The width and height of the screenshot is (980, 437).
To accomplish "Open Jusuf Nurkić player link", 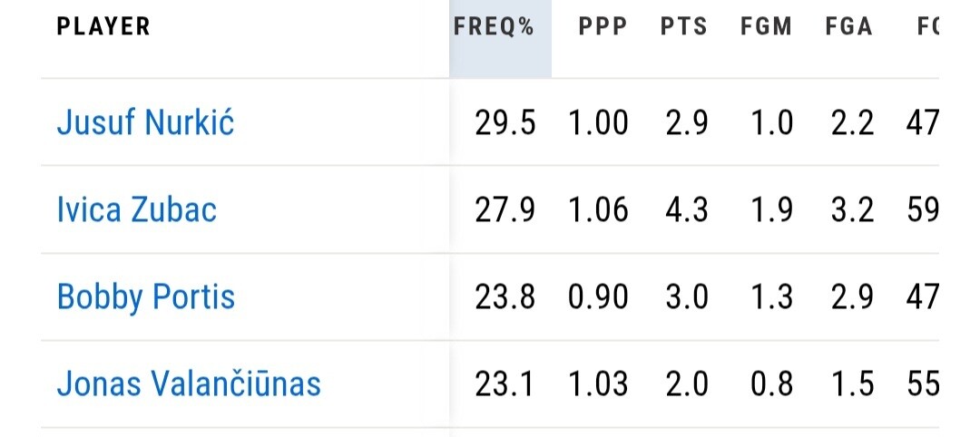I will (145, 122).
